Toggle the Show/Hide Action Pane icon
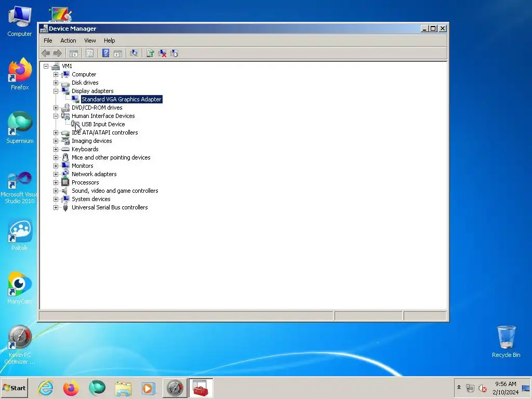Viewport: 532px width, 399px height. pos(118,54)
